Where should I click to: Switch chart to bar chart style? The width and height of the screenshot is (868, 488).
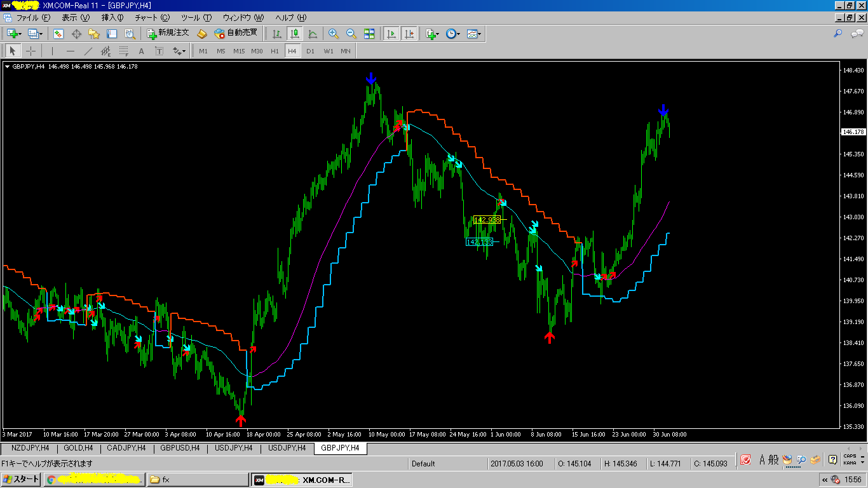tap(277, 34)
